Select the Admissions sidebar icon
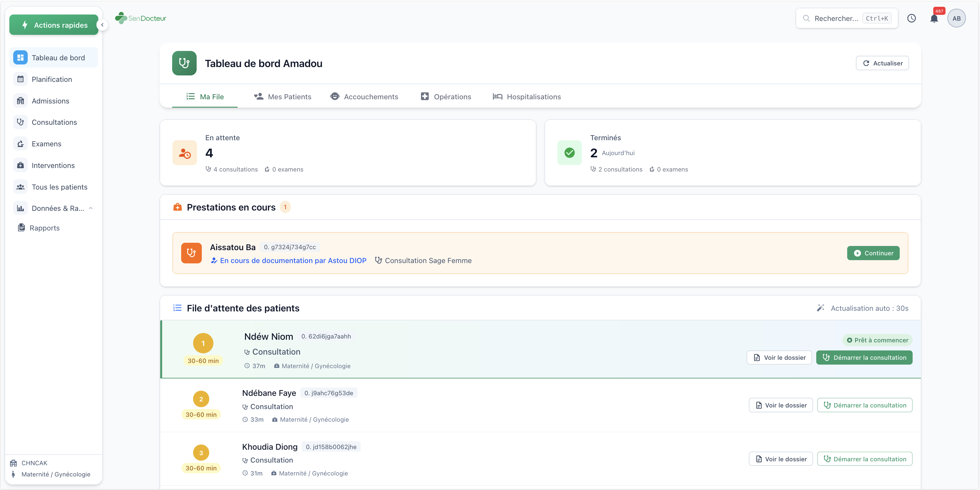 (21, 101)
